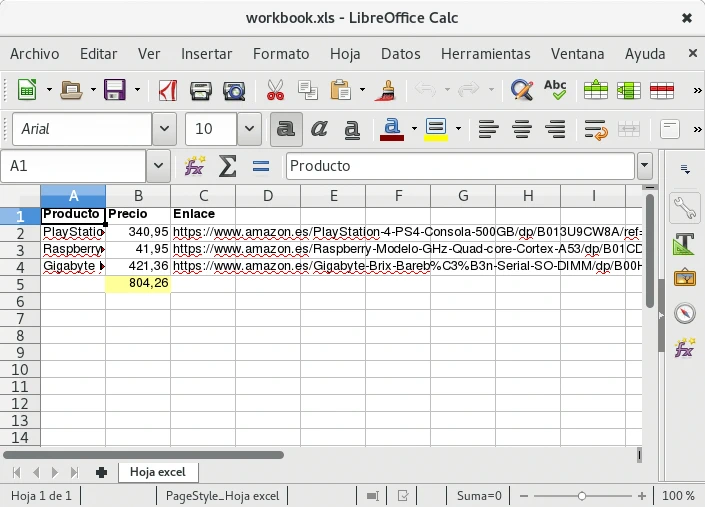The width and height of the screenshot is (705, 507).
Task: Open the Function Wizard icon
Action: [x=195, y=166]
